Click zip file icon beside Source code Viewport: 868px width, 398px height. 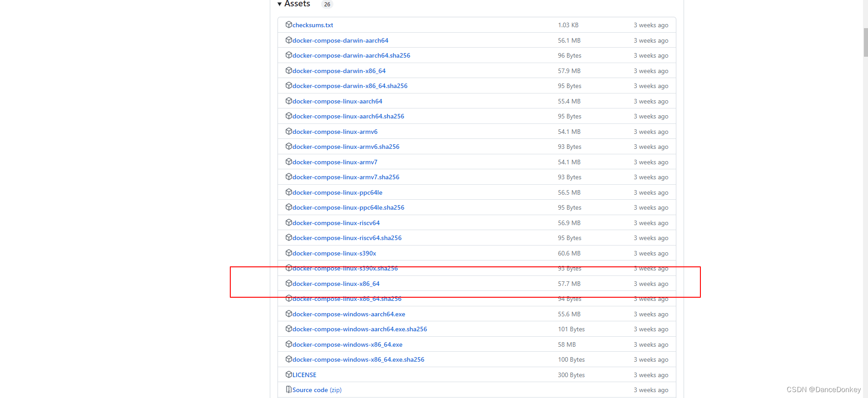pos(288,389)
